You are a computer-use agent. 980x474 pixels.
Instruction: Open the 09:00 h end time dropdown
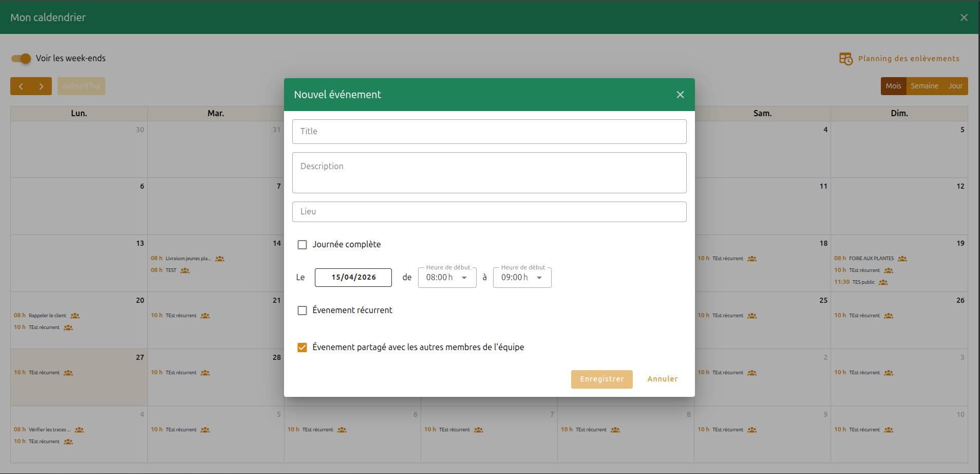[x=522, y=278]
